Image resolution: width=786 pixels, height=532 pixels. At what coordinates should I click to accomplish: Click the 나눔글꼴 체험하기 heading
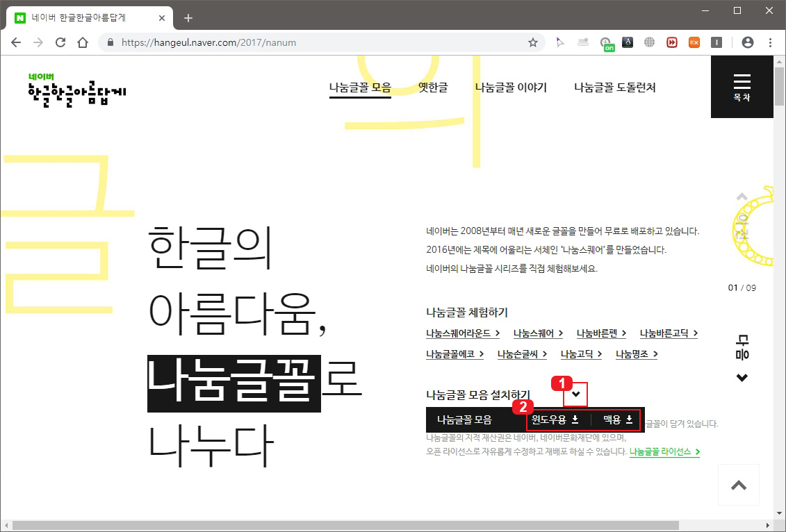pyautogui.click(x=467, y=313)
